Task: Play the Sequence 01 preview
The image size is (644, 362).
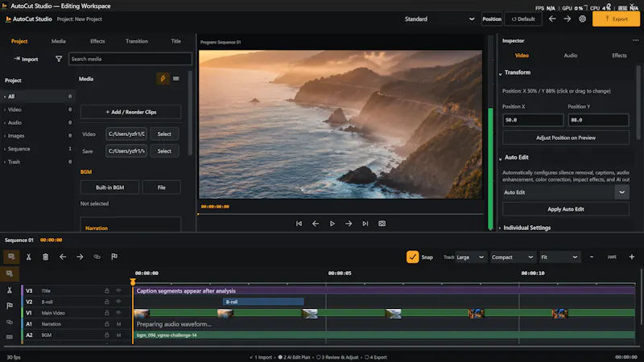Action: pyautogui.click(x=332, y=224)
